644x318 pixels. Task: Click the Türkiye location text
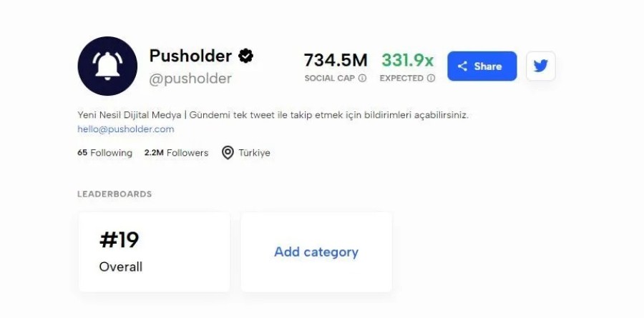tap(255, 153)
